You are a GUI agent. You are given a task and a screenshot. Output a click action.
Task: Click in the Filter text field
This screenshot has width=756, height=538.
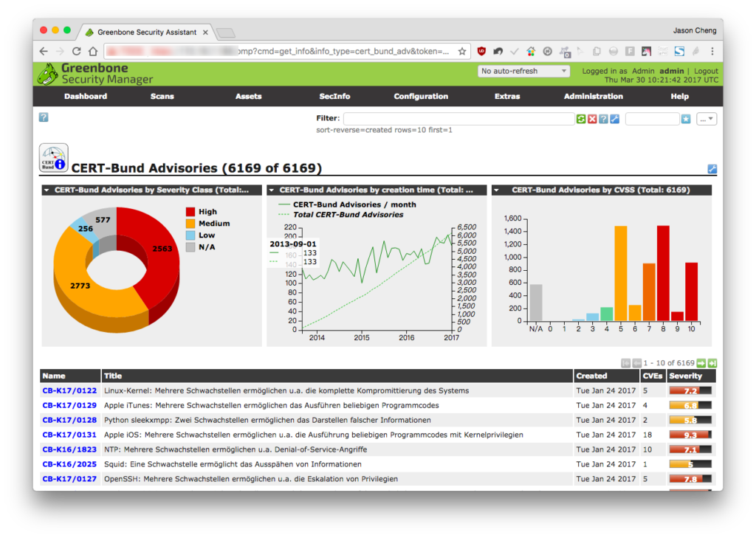458,119
